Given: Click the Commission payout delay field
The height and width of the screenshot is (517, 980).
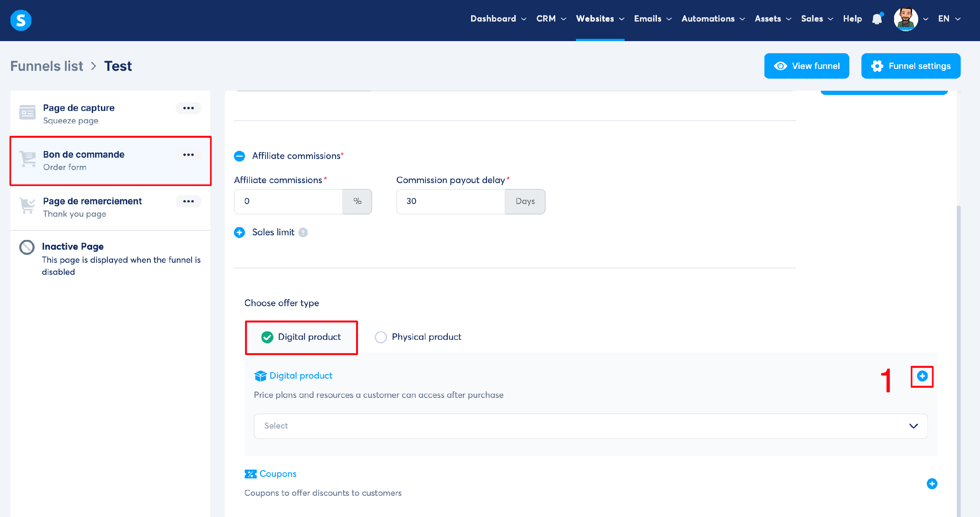Looking at the screenshot, I should [450, 201].
